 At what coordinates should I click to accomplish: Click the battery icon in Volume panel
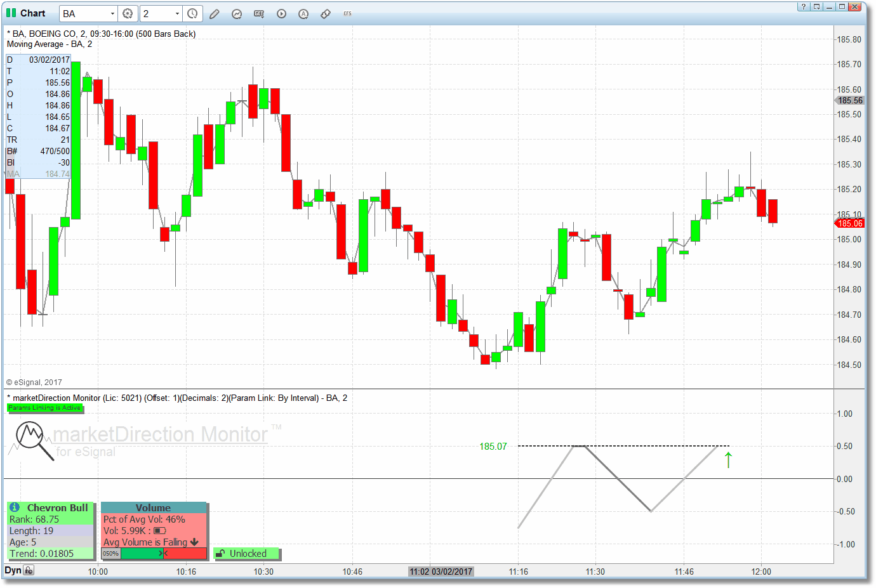coord(160,531)
